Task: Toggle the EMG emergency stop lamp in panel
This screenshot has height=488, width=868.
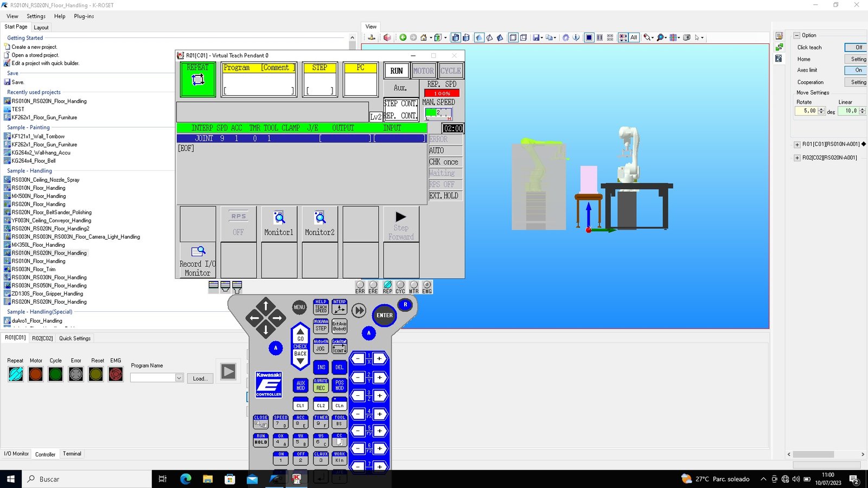Action: (116, 374)
